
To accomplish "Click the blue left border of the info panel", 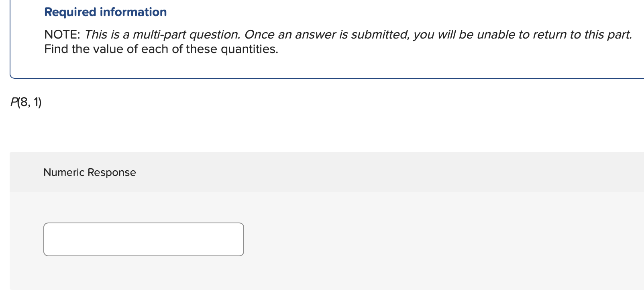I will [10, 38].
